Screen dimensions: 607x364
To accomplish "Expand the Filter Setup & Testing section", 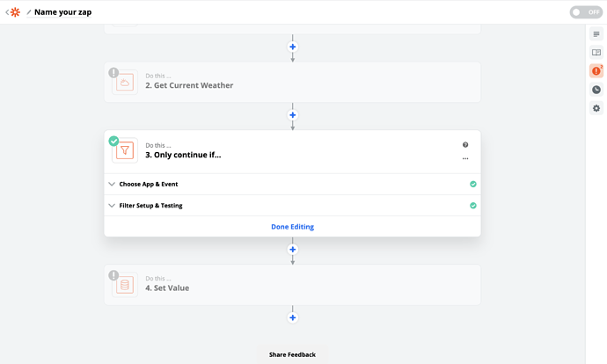I will [x=292, y=206].
